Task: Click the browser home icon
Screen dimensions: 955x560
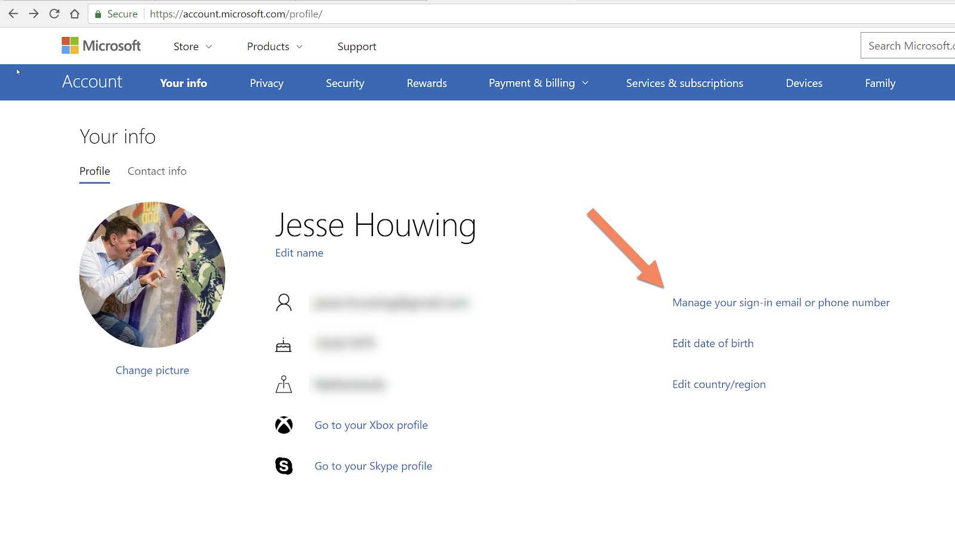Action: (x=75, y=14)
